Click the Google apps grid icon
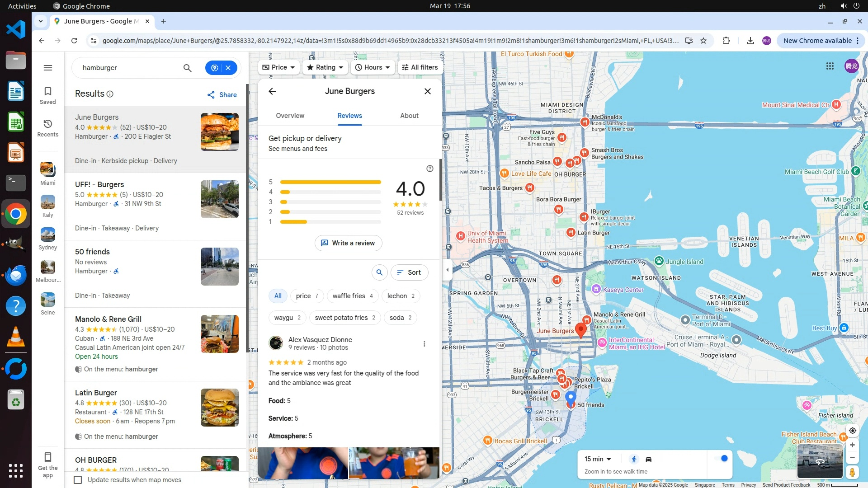 point(830,66)
